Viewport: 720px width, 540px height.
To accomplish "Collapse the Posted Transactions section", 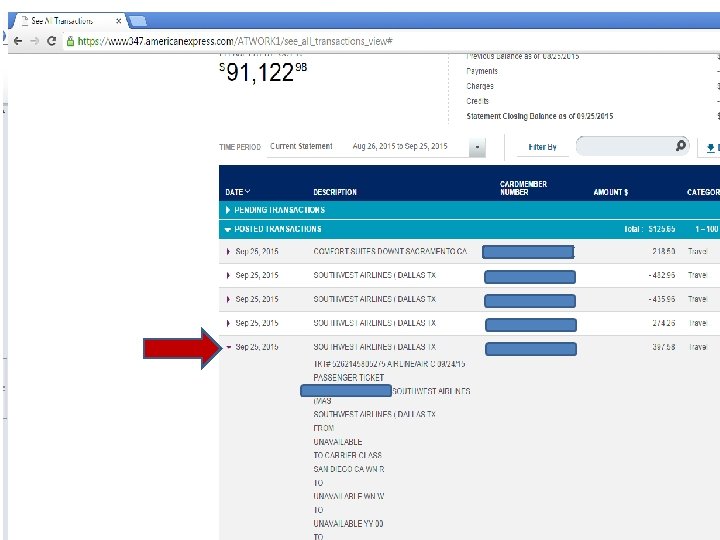I will (228, 229).
